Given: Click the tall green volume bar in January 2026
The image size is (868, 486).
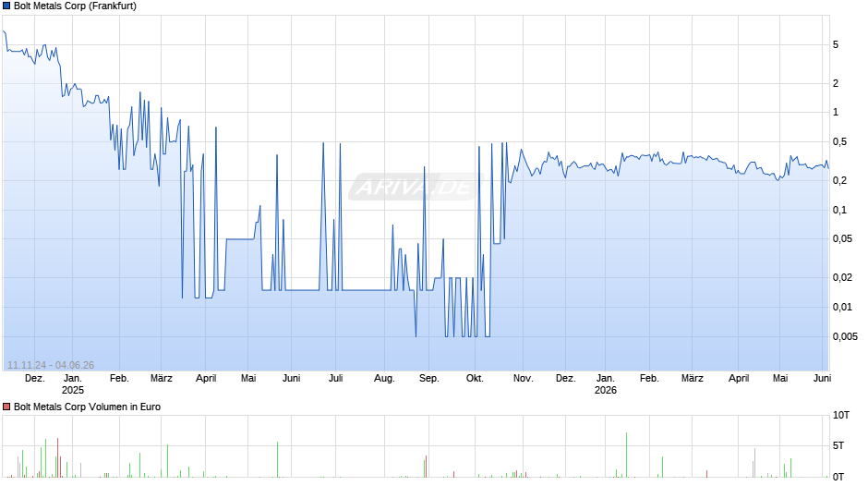Looking at the screenshot, I should point(627,455).
